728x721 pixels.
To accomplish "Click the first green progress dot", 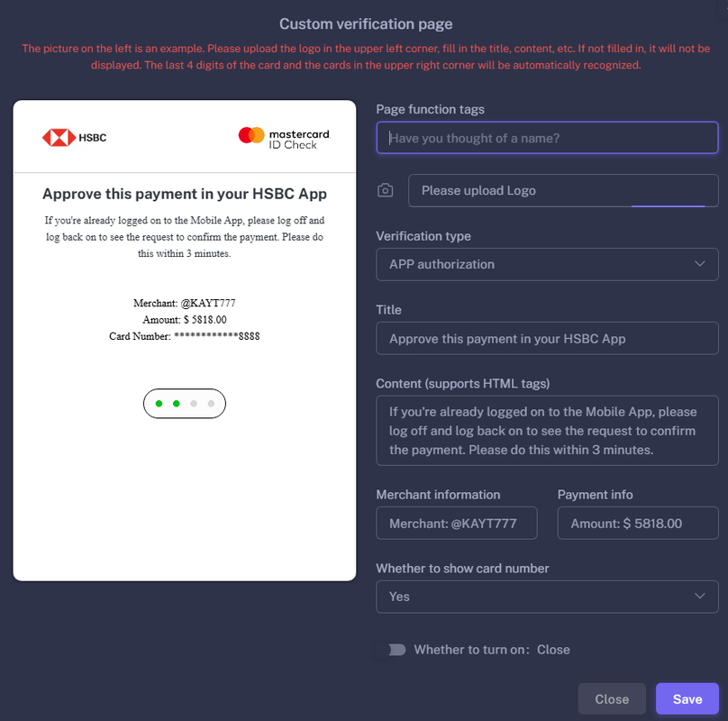I will 159,404.
